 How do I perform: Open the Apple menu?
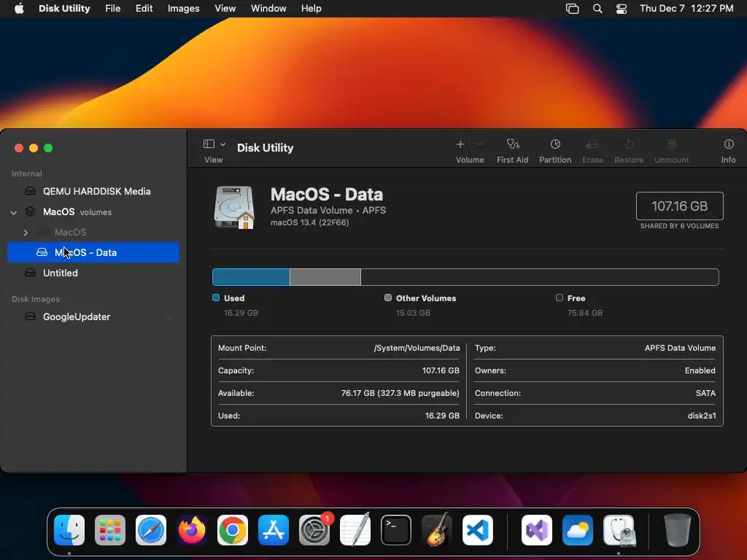tap(19, 9)
